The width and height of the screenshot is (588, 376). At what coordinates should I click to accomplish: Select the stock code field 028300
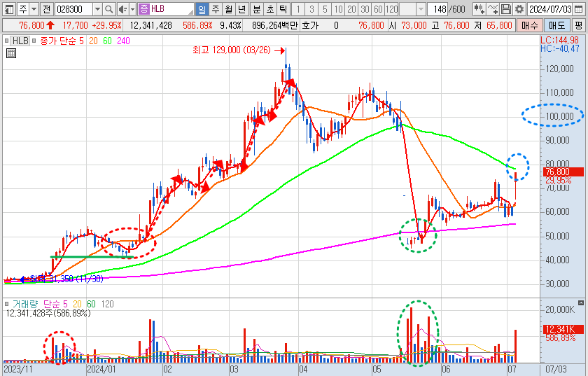pos(73,9)
